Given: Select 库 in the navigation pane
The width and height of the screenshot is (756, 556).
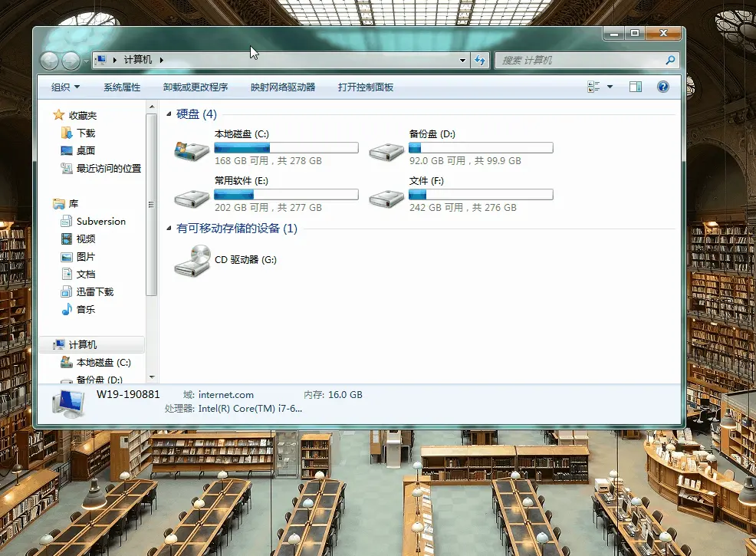Looking at the screenshot, I should pos(66,203).
